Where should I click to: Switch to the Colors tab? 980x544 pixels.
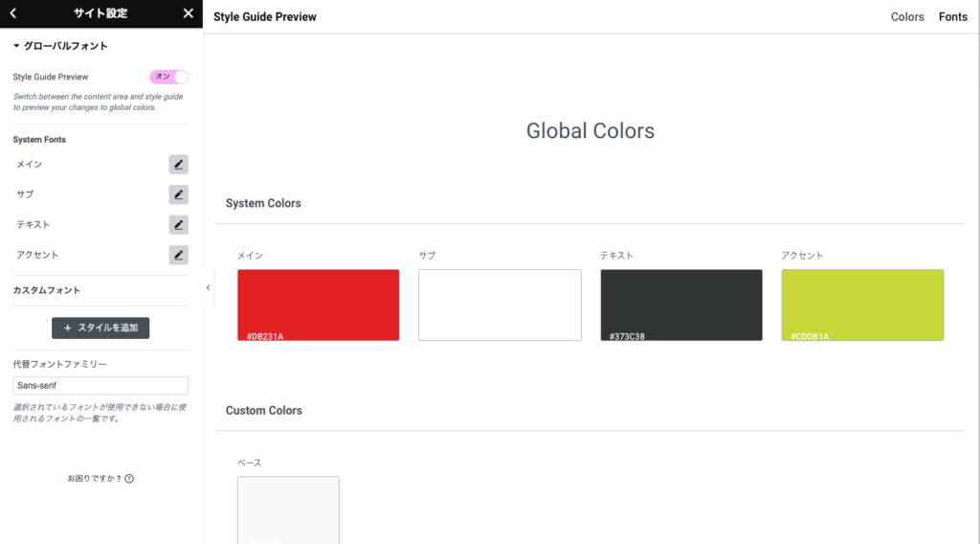(x=906, y=17)
